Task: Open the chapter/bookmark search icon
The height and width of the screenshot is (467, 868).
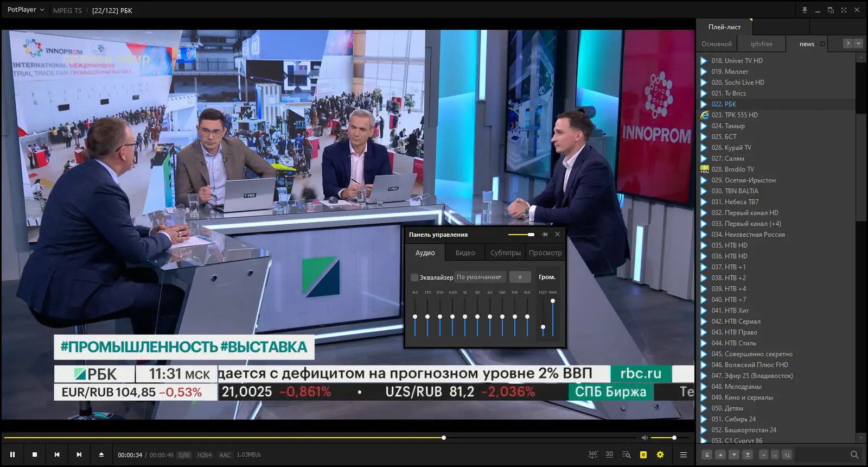Action: [627, 455]
